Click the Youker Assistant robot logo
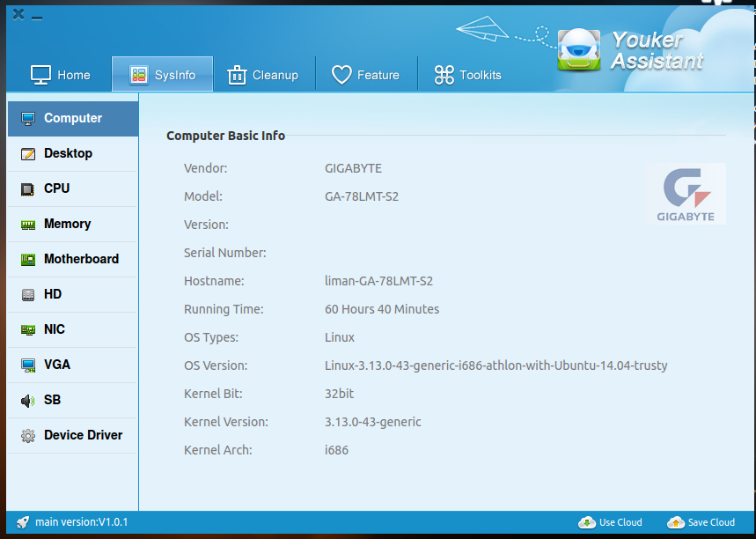 581,50
